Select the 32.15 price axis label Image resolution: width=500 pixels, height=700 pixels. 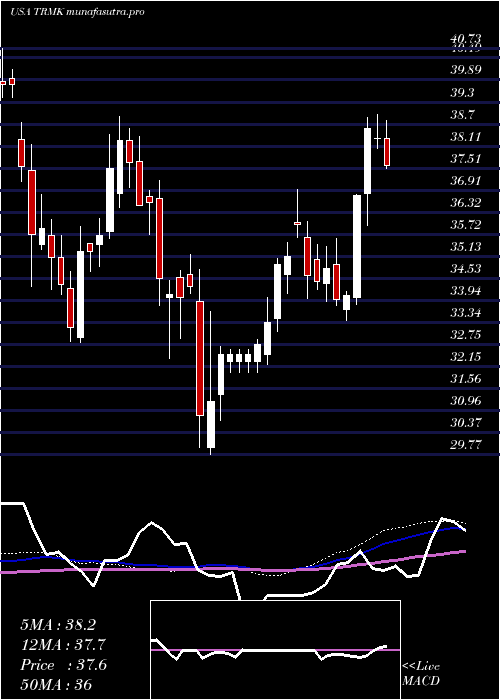pos(466,357)
